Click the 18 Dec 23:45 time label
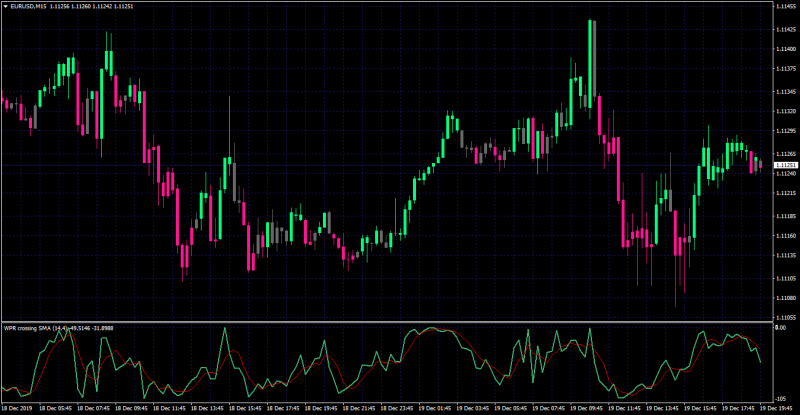 (x=397, y=408)
